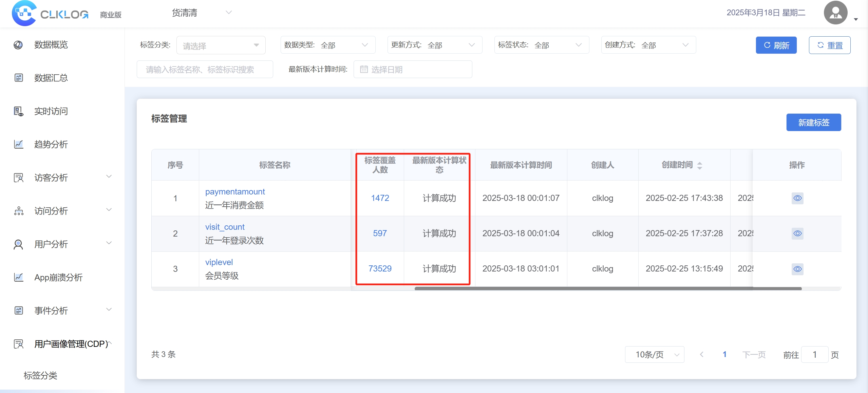View paymentamount tag with eye icon
Image resolution: width=868 pixels, height=393 pixels.
point(797,198)
